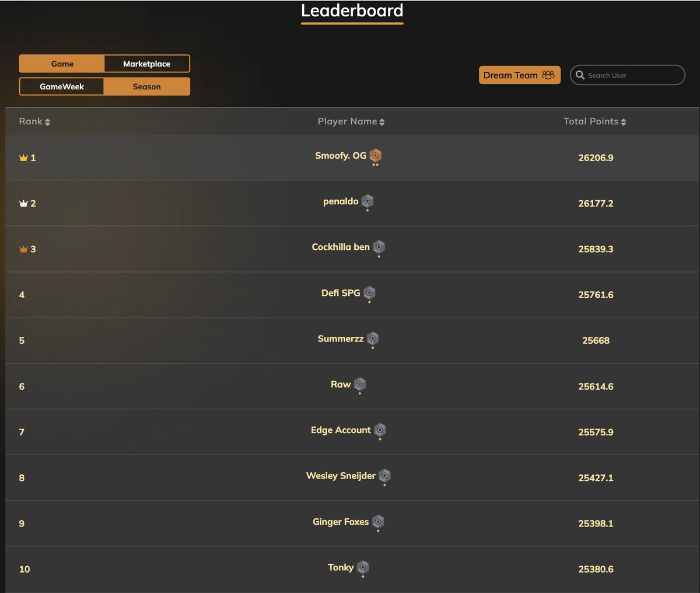The height and width of the screenshot is (593, 700).
Task: Click the 25668 points value
Action: [x=596, y=340]
